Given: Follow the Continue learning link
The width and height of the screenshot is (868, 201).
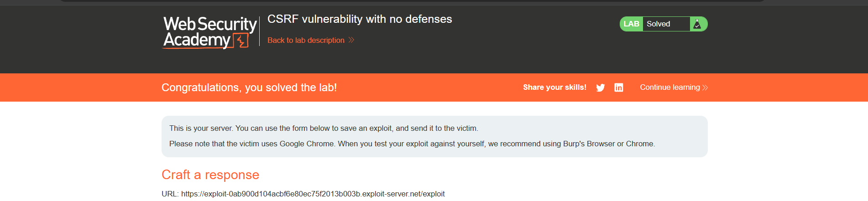Looking at the screenshot, I should [x=669, y=87].
